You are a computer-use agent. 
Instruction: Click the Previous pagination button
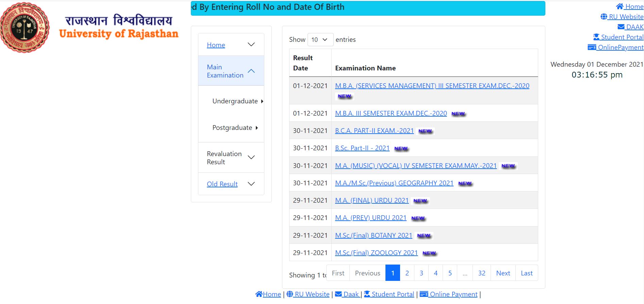click(367, 273)
